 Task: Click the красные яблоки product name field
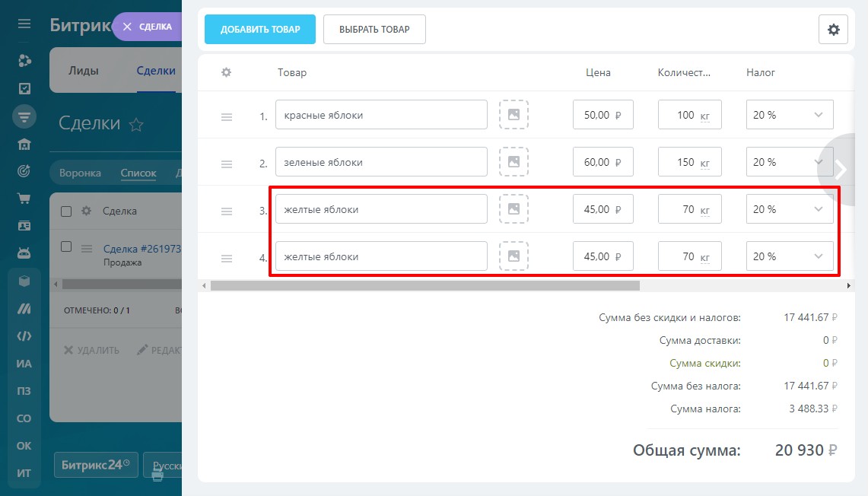[381, 115]
